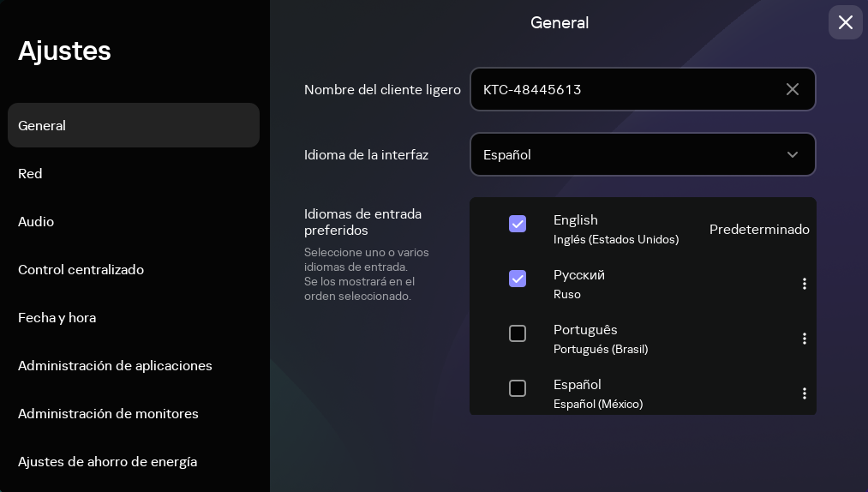Screen dimensions: 868x492
Task: Open the Red settings section
Action: 31,173
